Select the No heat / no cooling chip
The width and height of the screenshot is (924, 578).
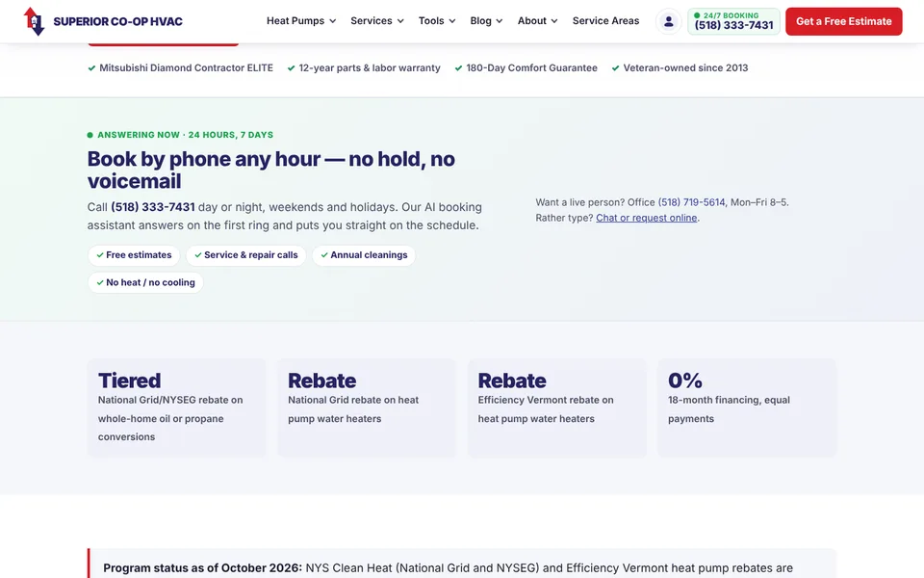145,282
